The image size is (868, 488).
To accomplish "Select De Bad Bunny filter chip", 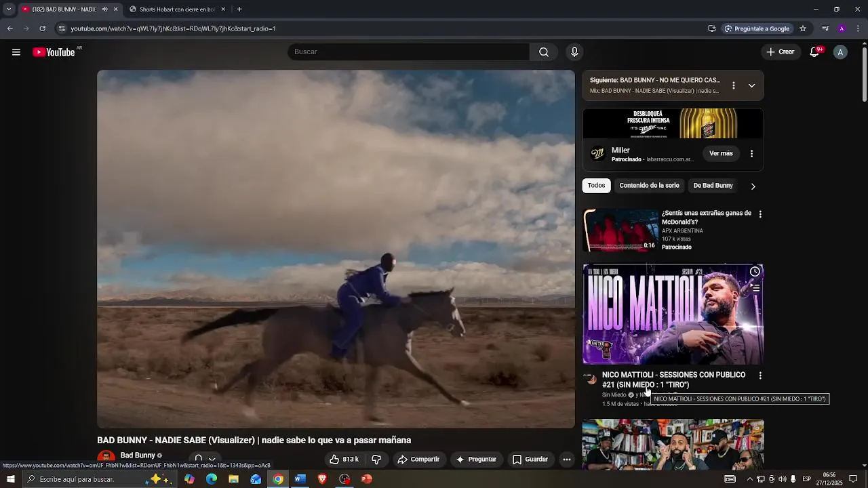I will tap(713, 186).
